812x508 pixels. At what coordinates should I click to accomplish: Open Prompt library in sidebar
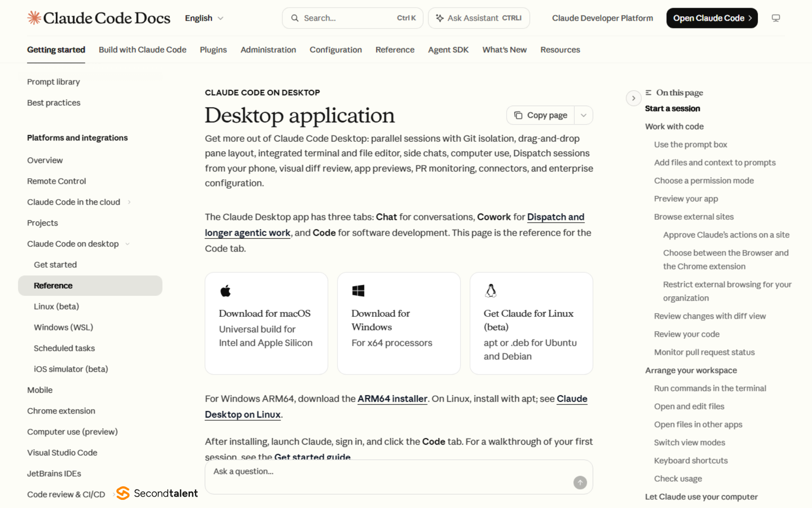click(x=53, y=82)
